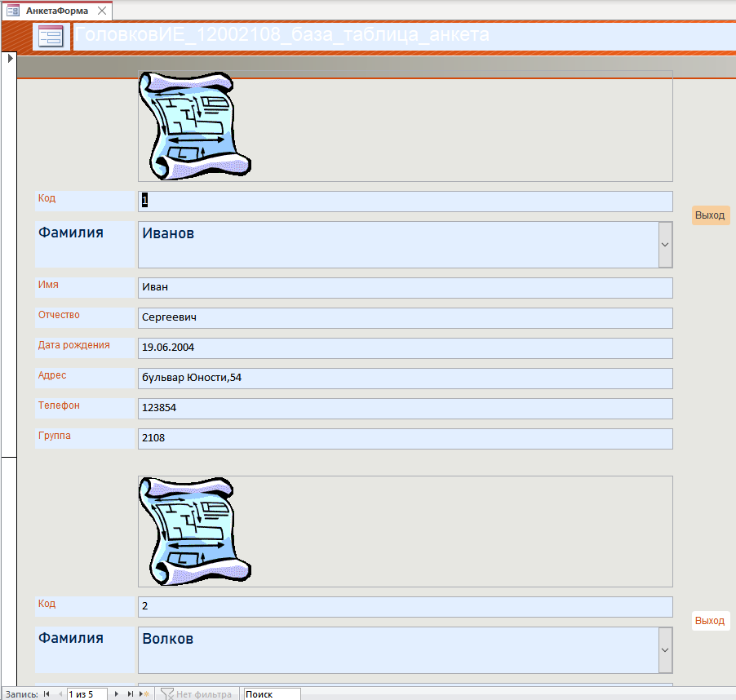
Task: Select the АнкетаФорма document tab
Action: click(x=57, y=11)
